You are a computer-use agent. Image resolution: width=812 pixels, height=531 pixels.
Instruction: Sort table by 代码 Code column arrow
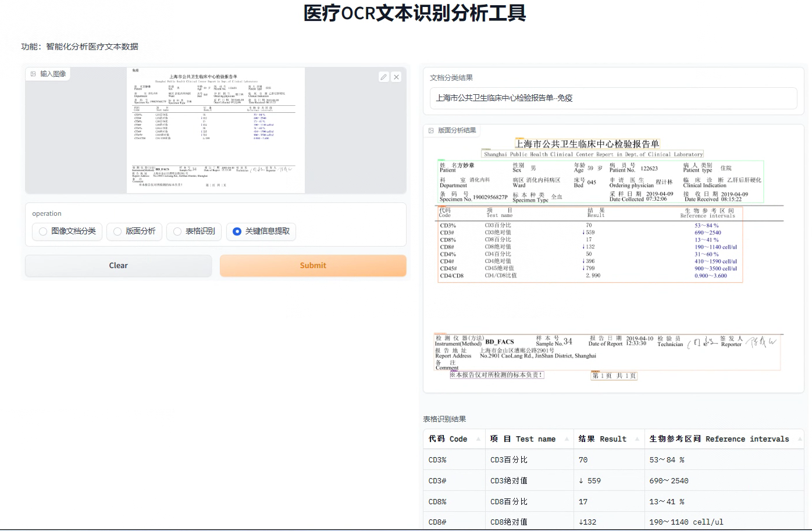pos(478,439)
